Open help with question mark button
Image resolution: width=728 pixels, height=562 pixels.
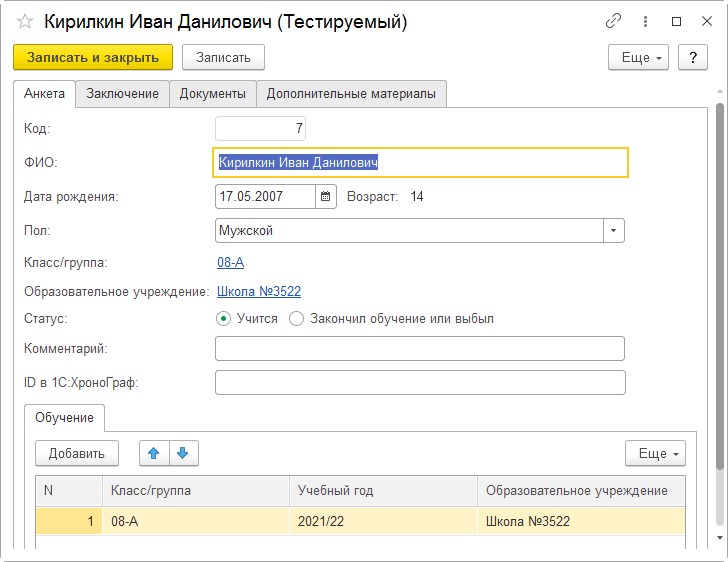(x=693, y=58)
